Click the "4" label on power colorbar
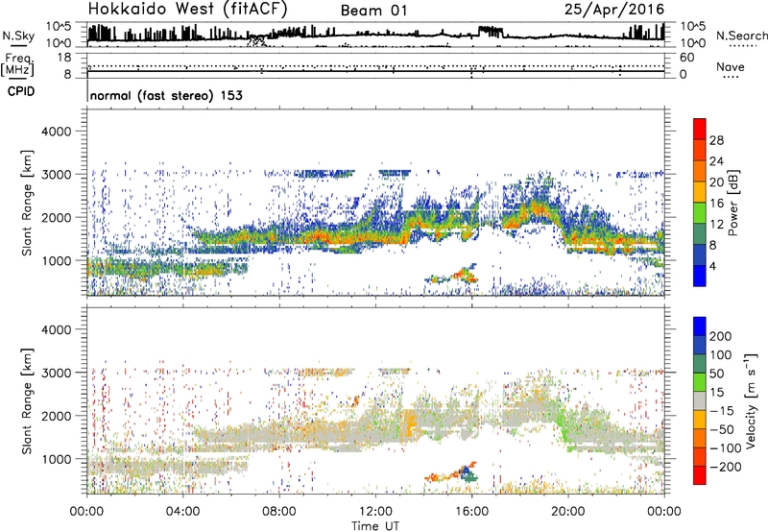The image size is (768, 532). click(x=712, y=267)
